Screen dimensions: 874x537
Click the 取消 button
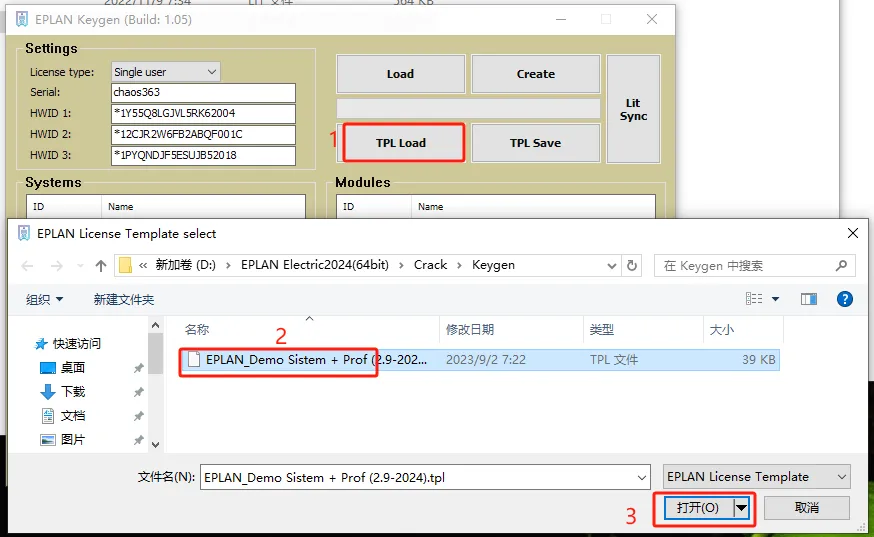(x=807, y=508)
